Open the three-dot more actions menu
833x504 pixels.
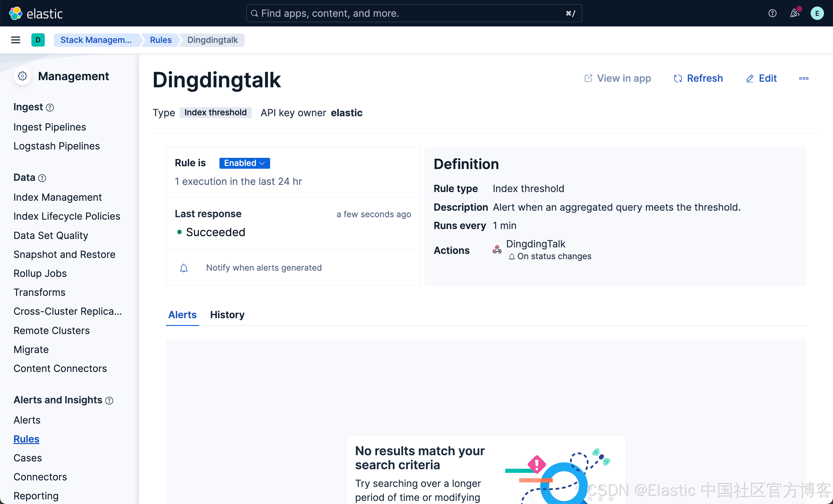pyautogui.click(x=803, y=78)
